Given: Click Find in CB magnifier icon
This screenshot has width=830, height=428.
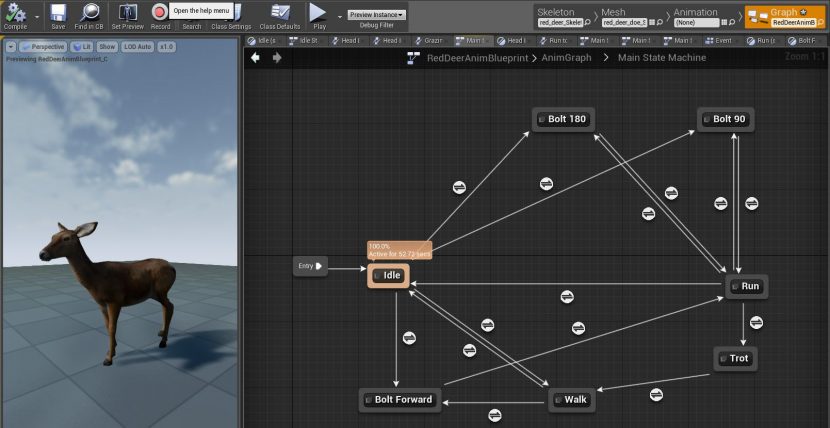Looking at the screenshot, I should pos(91,13).
